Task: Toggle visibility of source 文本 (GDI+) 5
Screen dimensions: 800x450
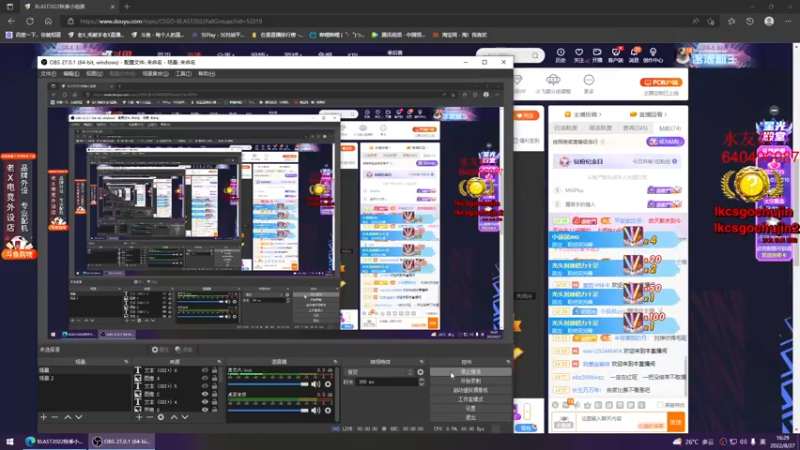Action: tap(205, 386)
